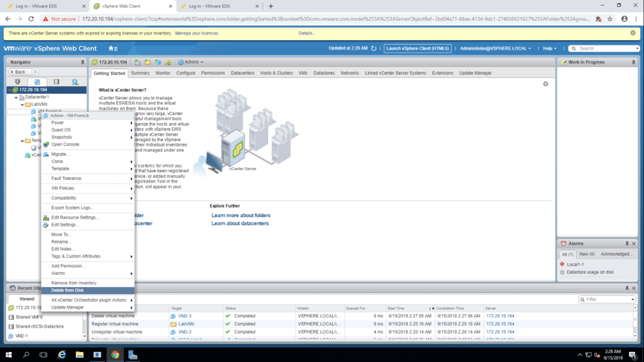The height and width of the screenshot is (362, 644).
Task: Click the refresh icon beside the updated time
Action: (374, 48)
